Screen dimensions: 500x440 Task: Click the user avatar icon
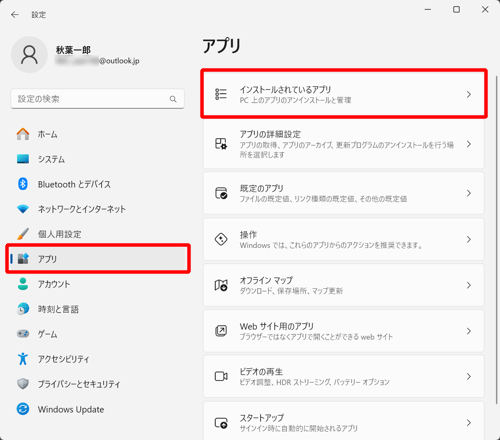[29, 55]
